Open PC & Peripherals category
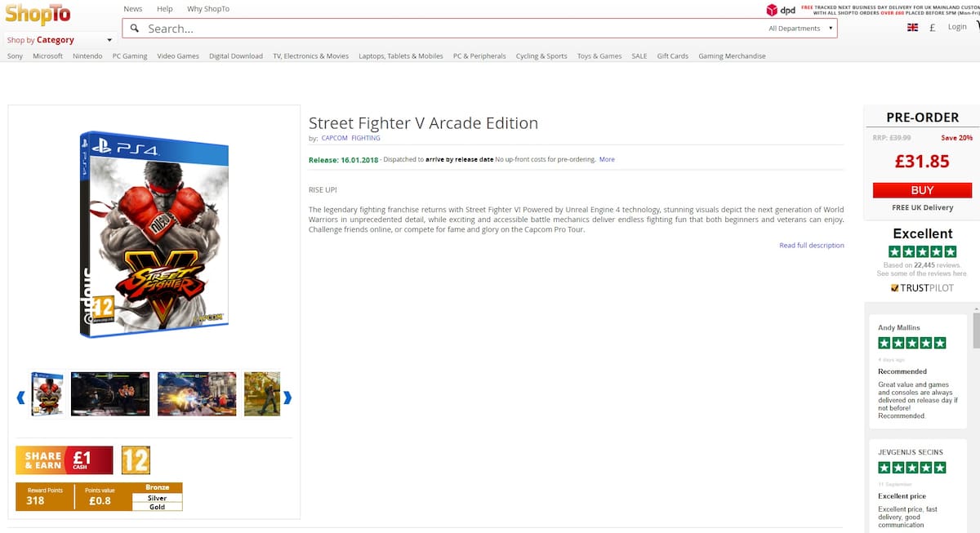The image size is (980, 533). [479, 56]
